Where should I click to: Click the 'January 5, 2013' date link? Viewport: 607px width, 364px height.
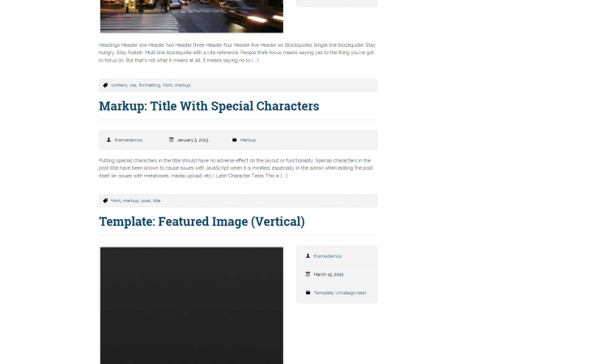[x=193, y=140]
